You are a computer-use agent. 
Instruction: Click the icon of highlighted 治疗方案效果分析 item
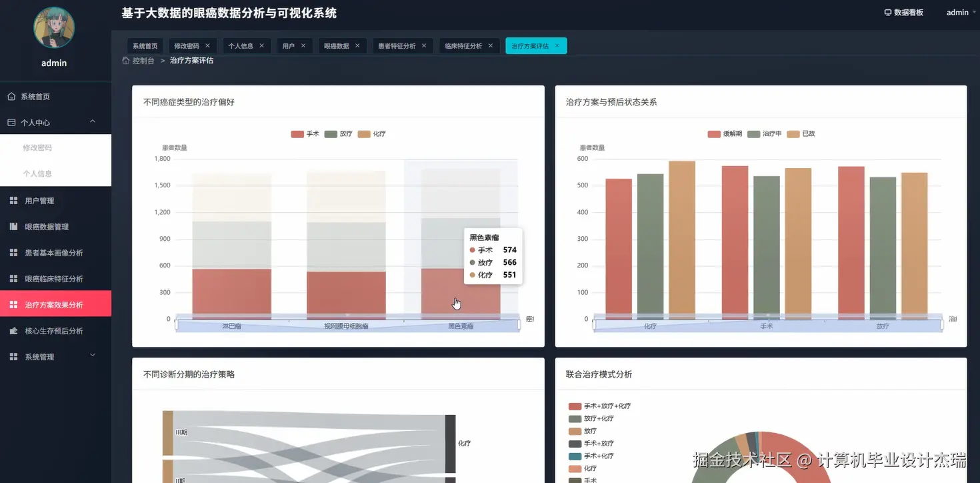click(13, 305)
